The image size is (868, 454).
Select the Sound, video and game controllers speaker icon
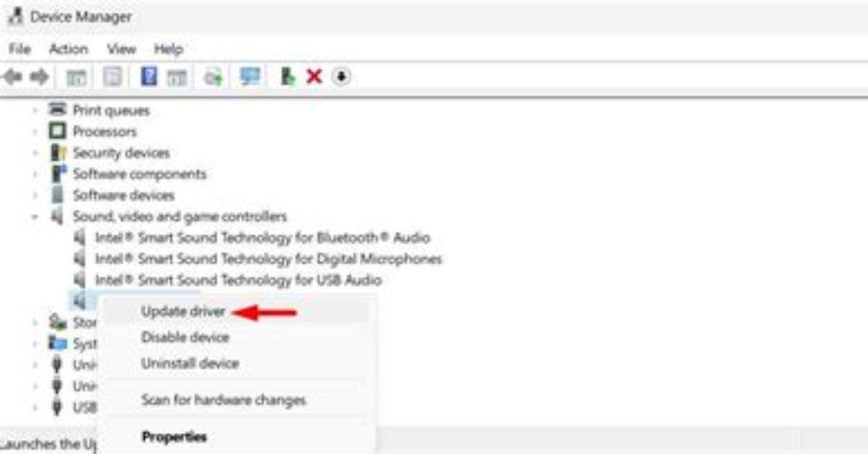(x=57, y=216)
